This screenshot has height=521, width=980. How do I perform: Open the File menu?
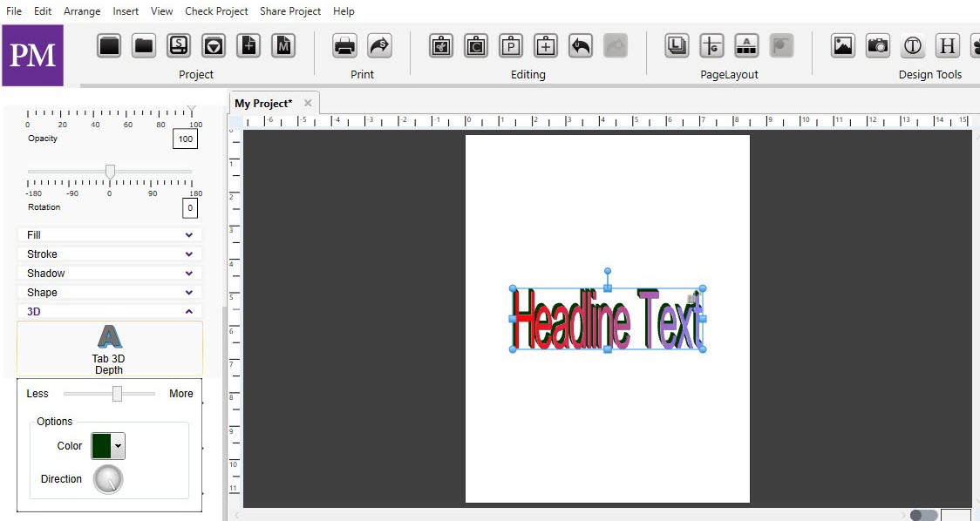[x=14, y=11]
